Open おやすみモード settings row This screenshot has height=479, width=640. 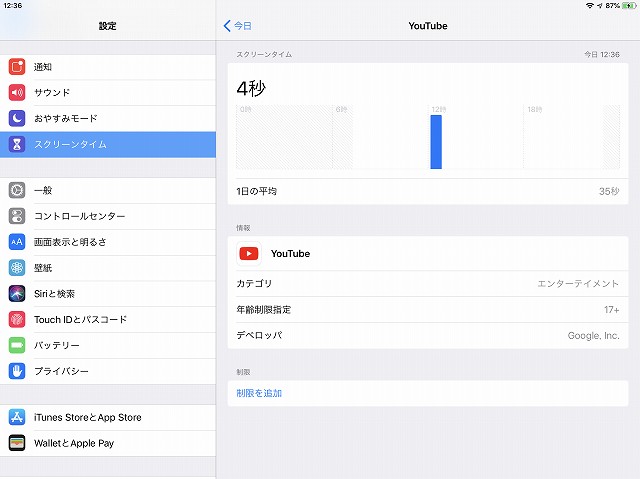click(x=108, y=118)
